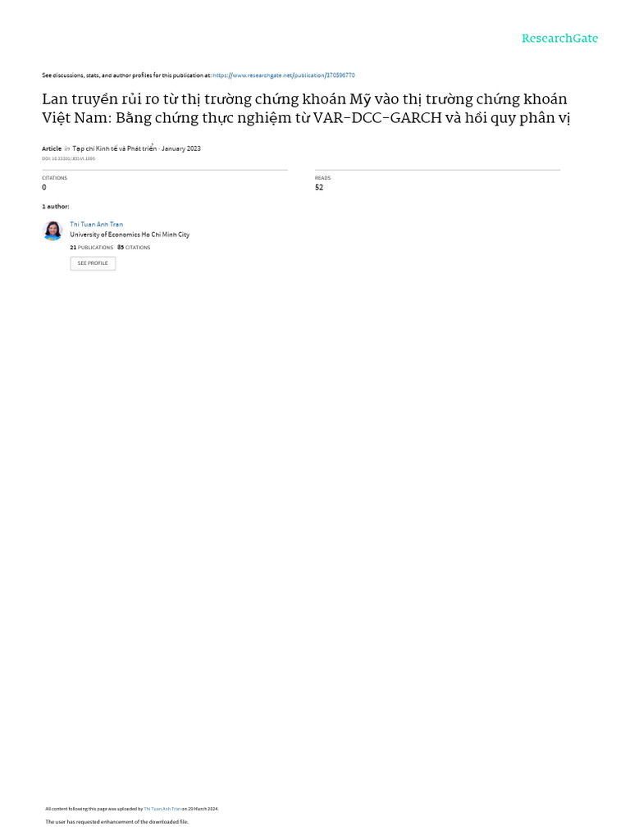
Task: Click the reads count value 52
Action: (319, 188)
